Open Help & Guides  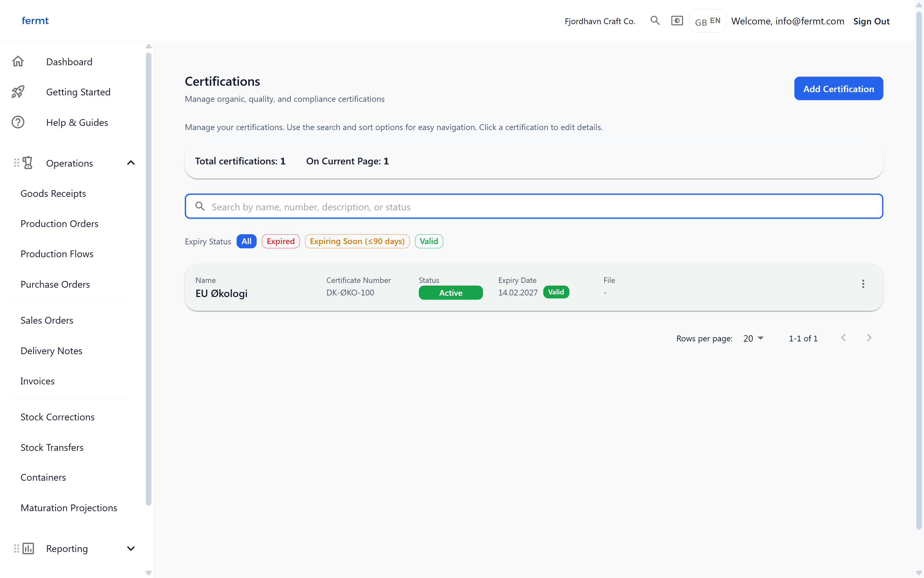pos(77,122)
